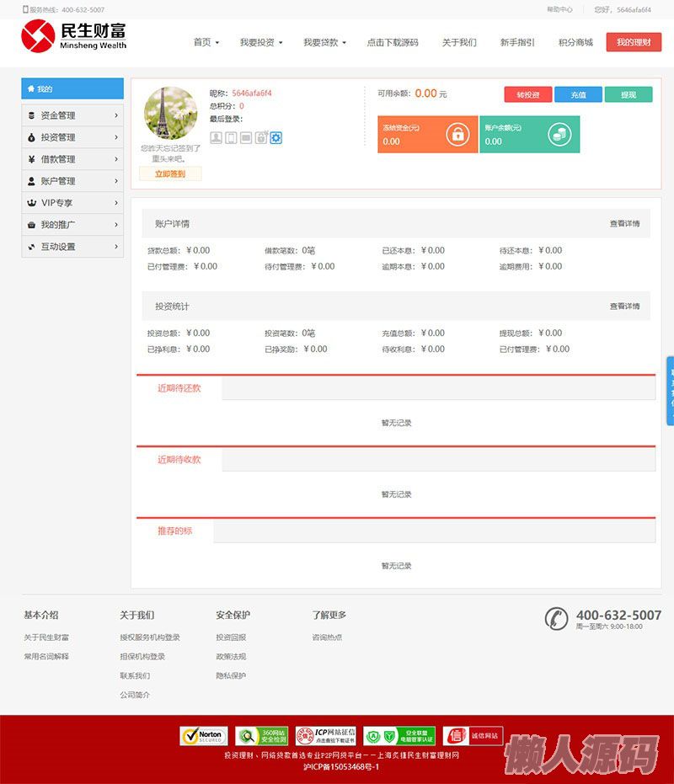The height and width of the screenshot is (784, 674).
Task: Expand the 我要贷款 dropdown menu
Action: pos(324,42)
